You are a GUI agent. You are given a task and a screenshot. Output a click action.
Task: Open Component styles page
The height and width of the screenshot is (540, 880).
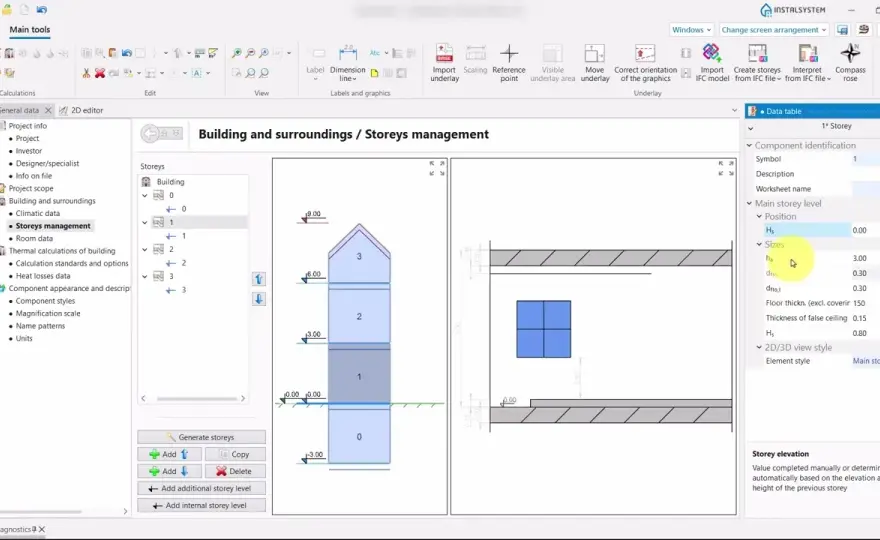click(45, 301)
